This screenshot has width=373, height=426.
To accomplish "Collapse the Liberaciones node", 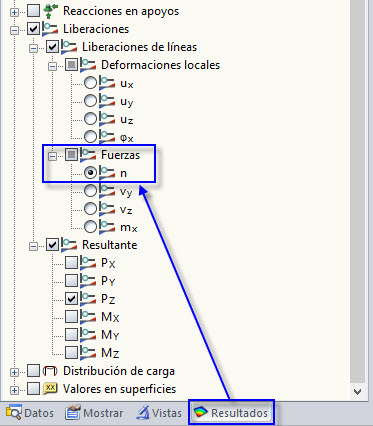I will tap(14, 31).
